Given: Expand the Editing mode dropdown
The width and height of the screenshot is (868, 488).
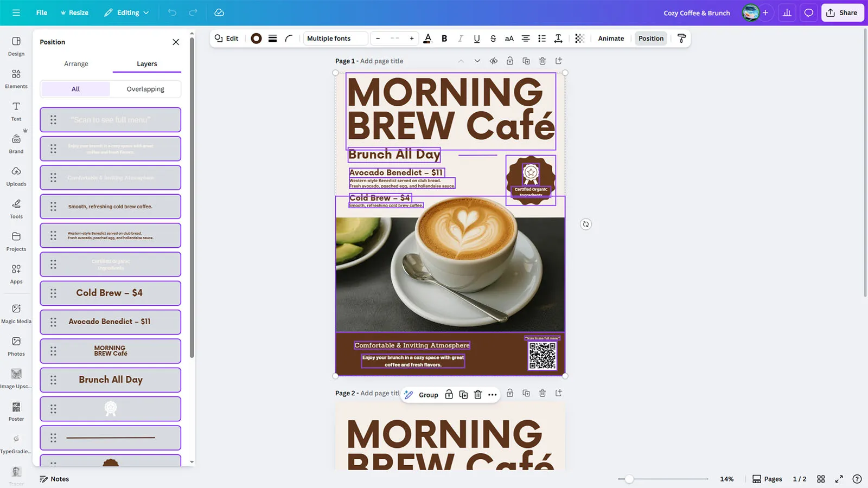Looking at the screenshot, I should tap(126, 12).
